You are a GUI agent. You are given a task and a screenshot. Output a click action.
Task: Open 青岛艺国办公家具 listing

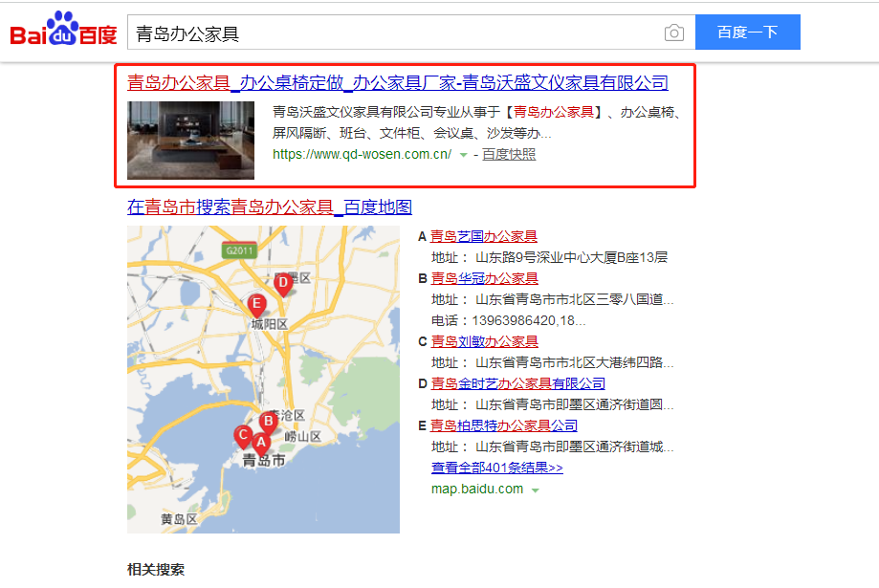coord(484,236)
